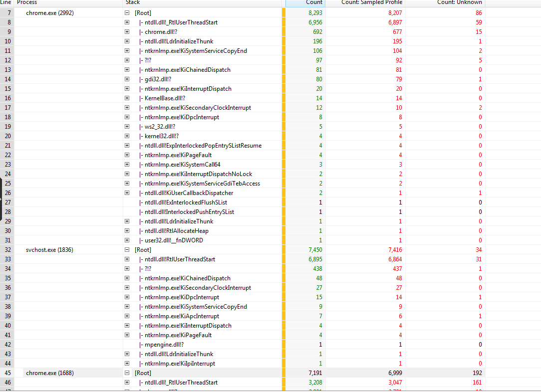Expand the KiApcInterrupt stack row

point(127,316)
